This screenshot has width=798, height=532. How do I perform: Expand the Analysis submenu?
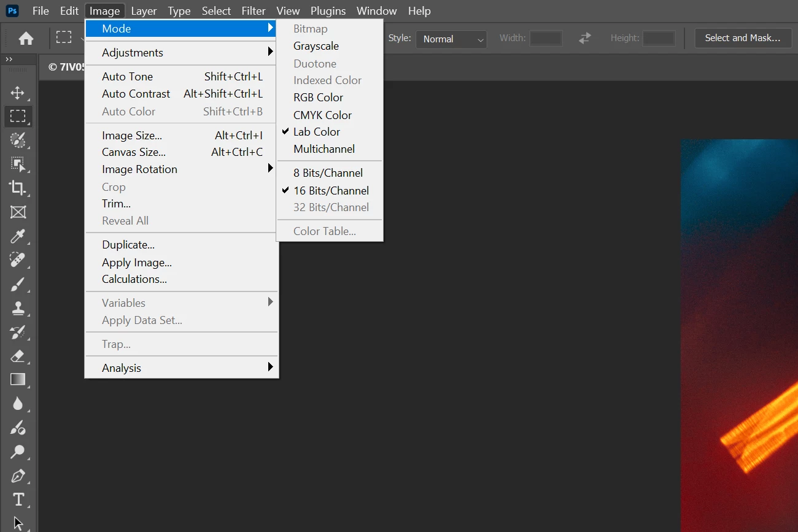click(182, 368)
